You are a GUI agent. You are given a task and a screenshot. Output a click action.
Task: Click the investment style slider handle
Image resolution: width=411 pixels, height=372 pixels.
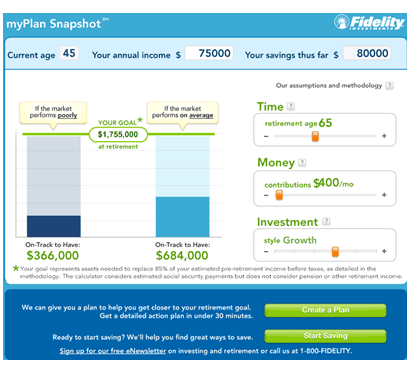[x=335, y=252]
